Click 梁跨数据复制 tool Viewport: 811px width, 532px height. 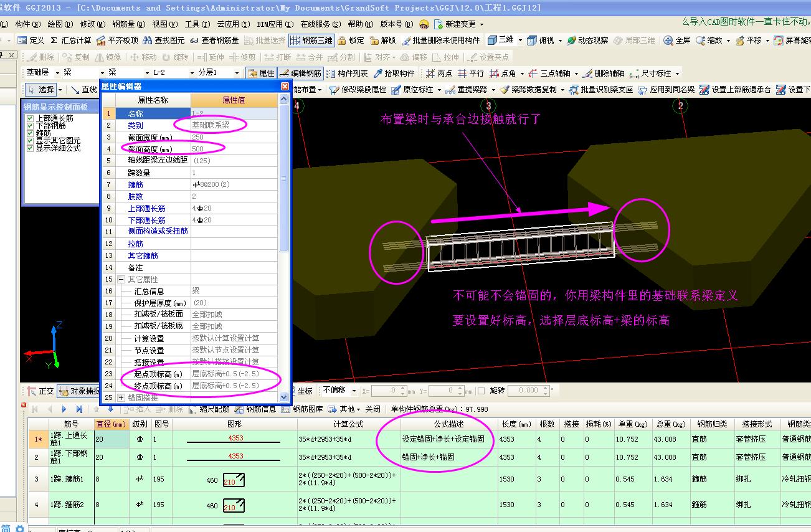[528, 89]
